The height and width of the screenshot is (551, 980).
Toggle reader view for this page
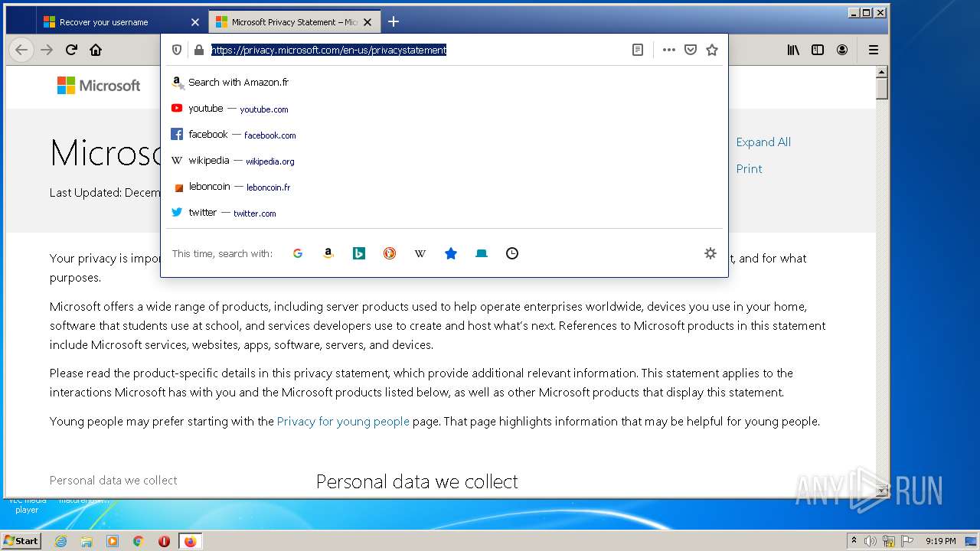637,50
